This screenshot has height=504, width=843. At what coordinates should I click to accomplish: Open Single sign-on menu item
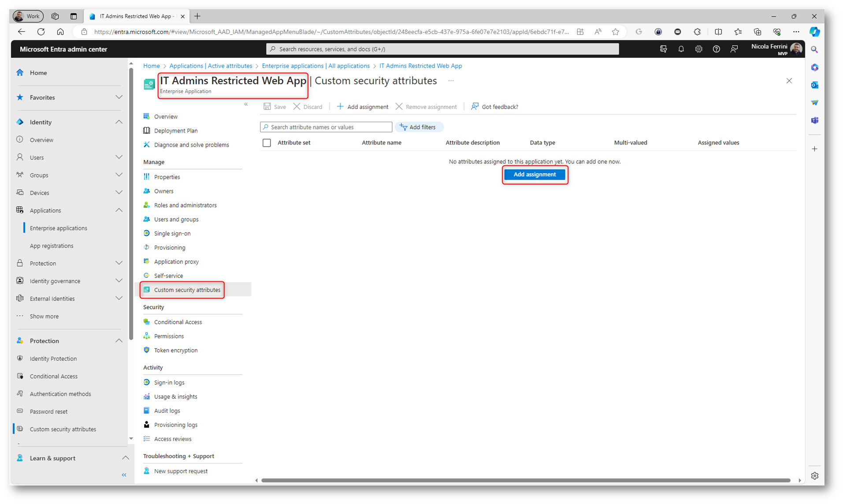172,233
